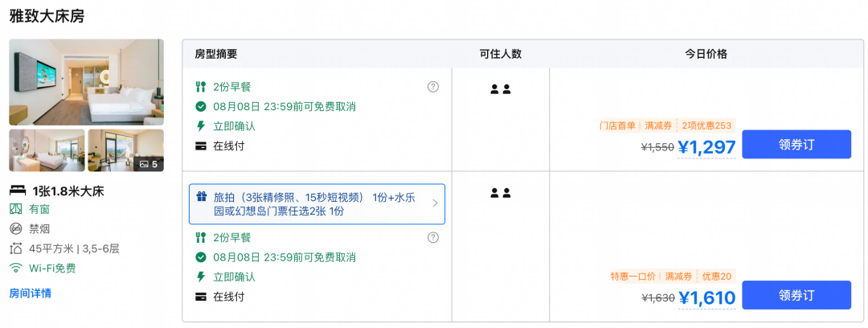
Task: Open the 房间详情 link
Action: coord(31,293)
